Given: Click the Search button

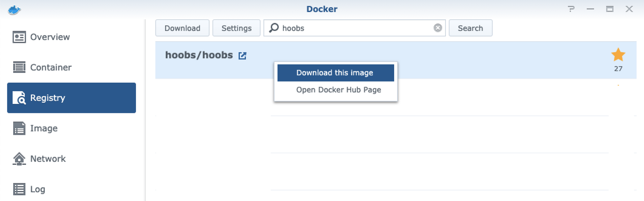Looking at the screenshot, I should point(470,28).
